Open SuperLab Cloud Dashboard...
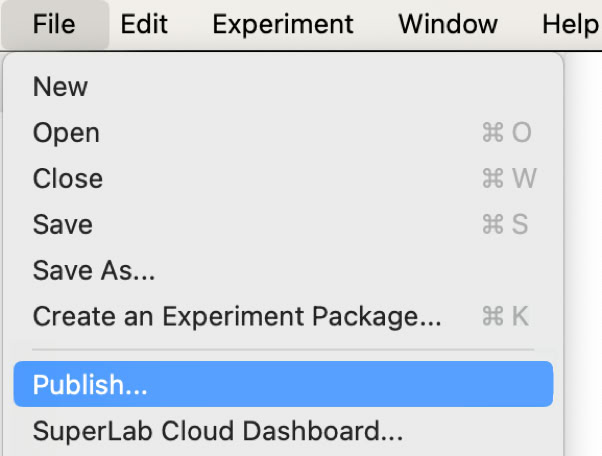Screen dimensions: 602x456 click(217, 432)
